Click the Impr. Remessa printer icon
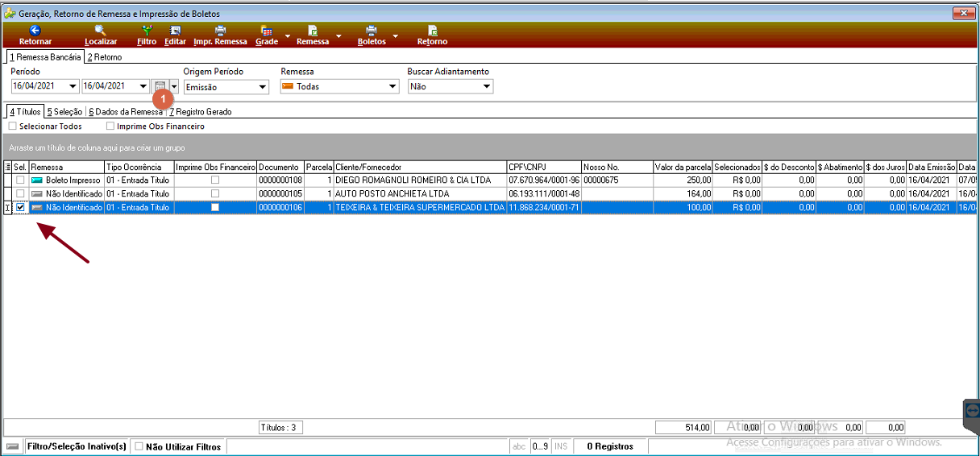Screen dimensions: 980x456 pyautogui.click(x=220, y=30)
